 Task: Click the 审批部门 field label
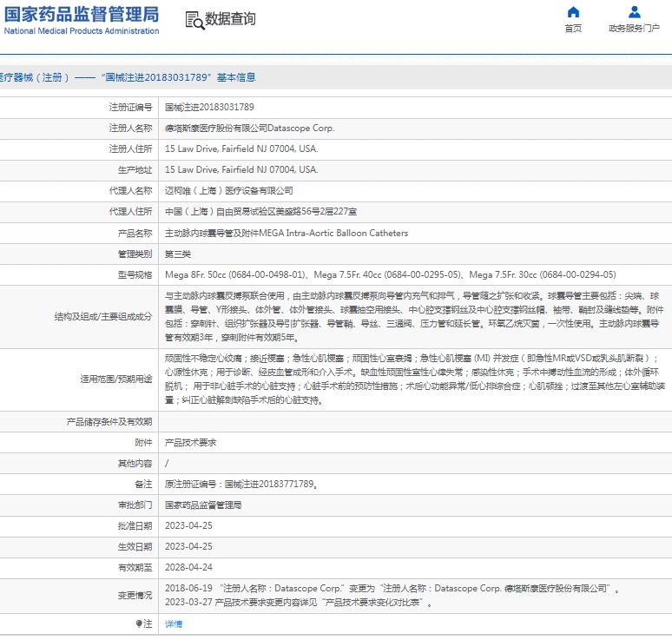click(135, 505)
